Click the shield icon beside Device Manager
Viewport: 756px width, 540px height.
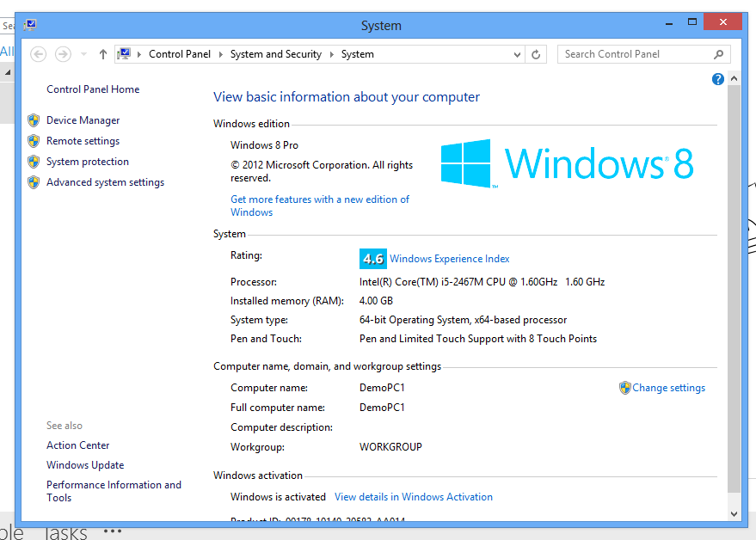click(34, 120)
